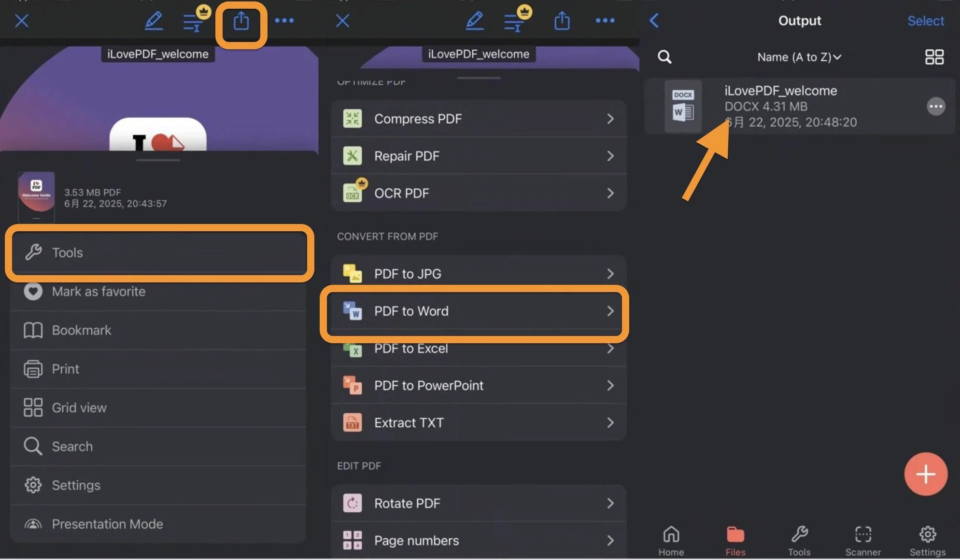Go to Tools tab in bottom bar

[799, 541]
